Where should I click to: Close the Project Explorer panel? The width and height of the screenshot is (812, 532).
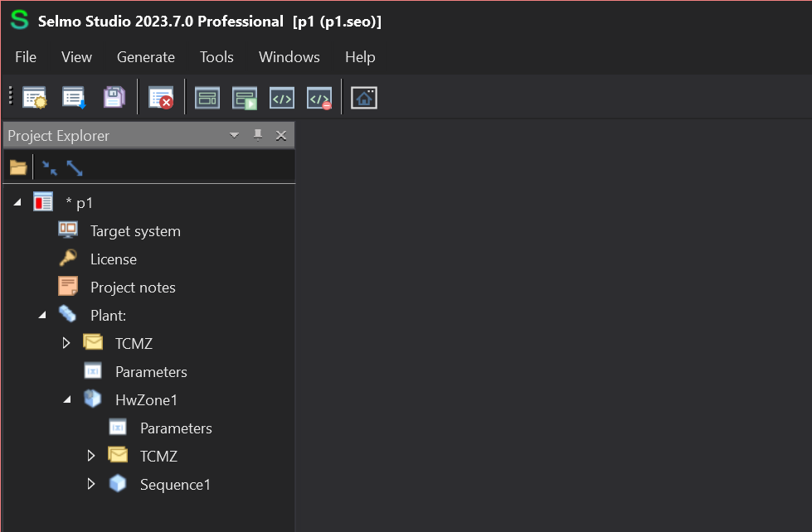click(x=281, y=136)
